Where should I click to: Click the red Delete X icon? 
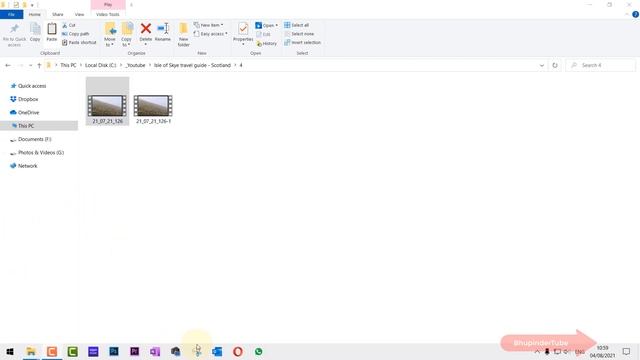[x=146, y=29]
